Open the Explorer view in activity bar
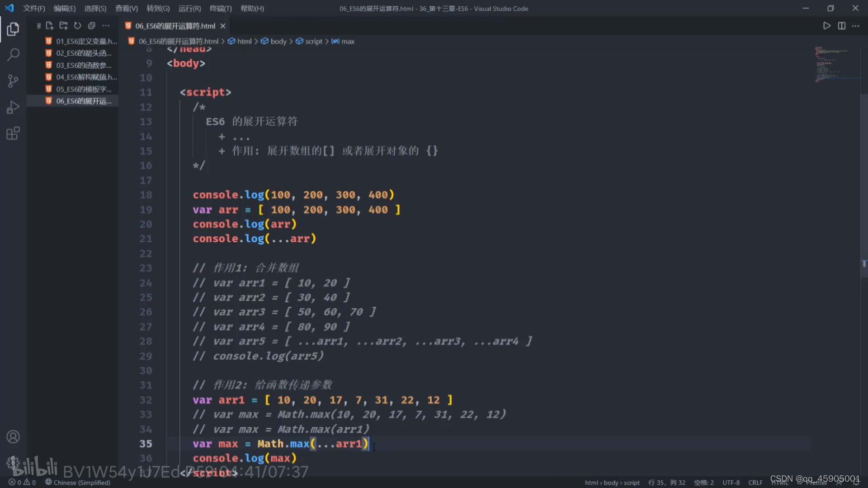The width and height of the screenshot is (868, 488). coord(13,29)
